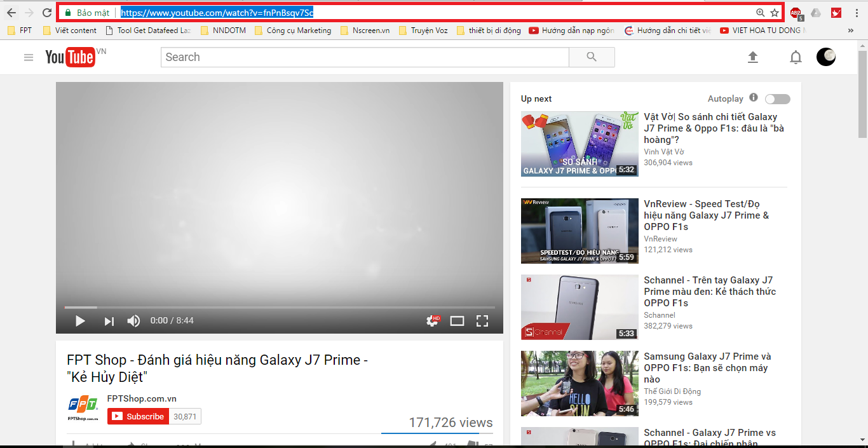Open the FPTShop.com.vn channel name link

coord(142,399)
